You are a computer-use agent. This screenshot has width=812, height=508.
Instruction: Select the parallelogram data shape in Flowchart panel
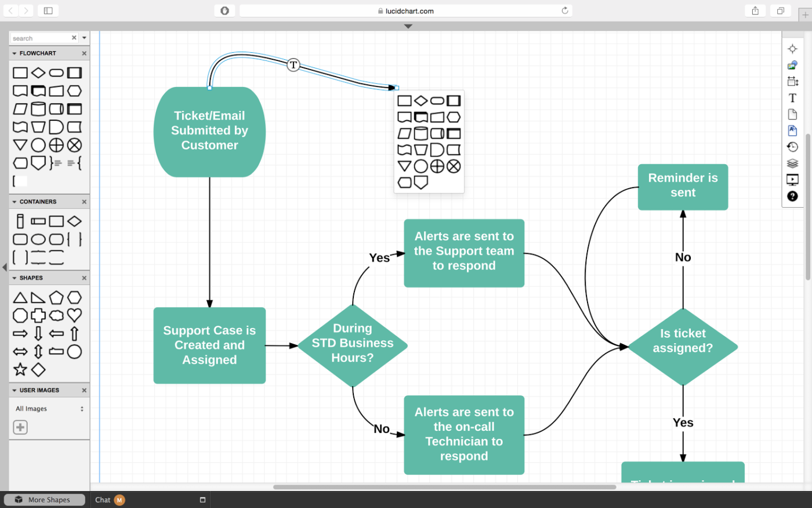click(20, 109)
